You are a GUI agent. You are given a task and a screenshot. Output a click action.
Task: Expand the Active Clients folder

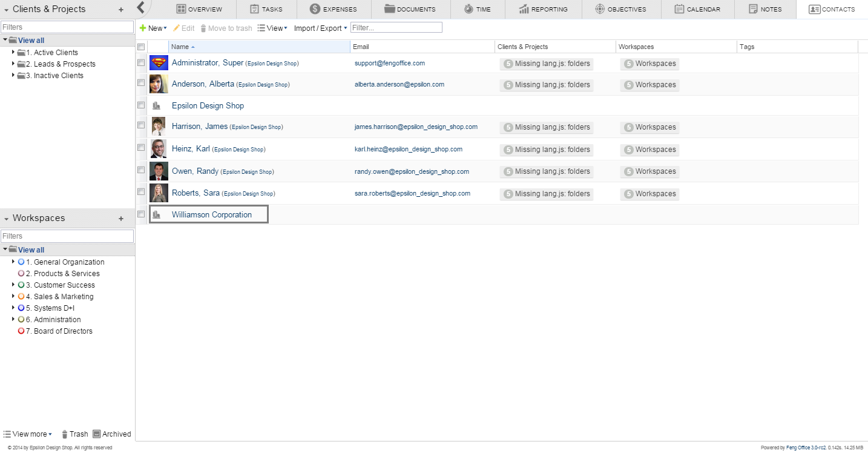pyautogui.click(x=13, y=53)
